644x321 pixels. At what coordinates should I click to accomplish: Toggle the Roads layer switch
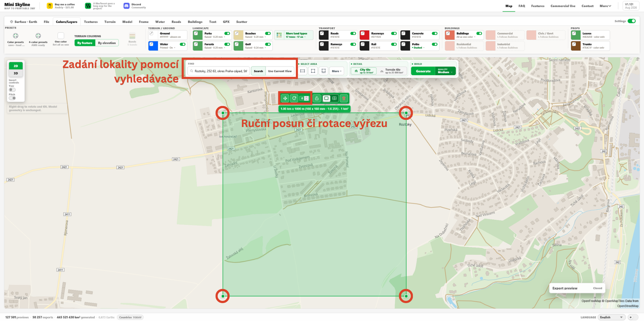(x=353, y=33)
